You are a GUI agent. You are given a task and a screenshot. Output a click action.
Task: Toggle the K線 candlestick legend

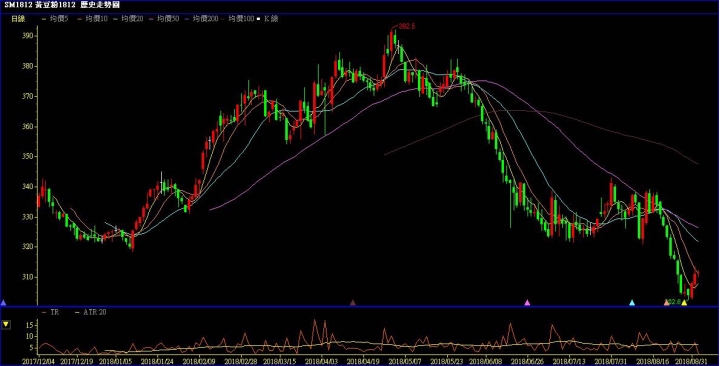click(x=268, y=19)
